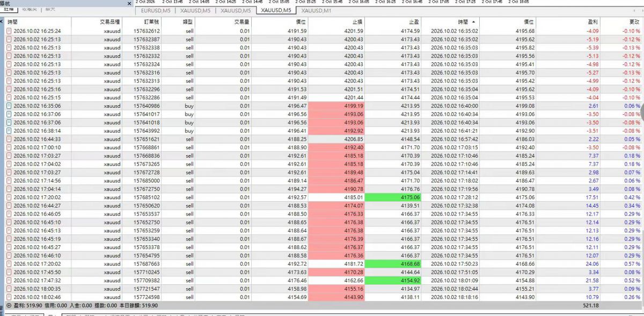Click the 止盈 column header
The image size is (644, 316).
tap(393, 22)
